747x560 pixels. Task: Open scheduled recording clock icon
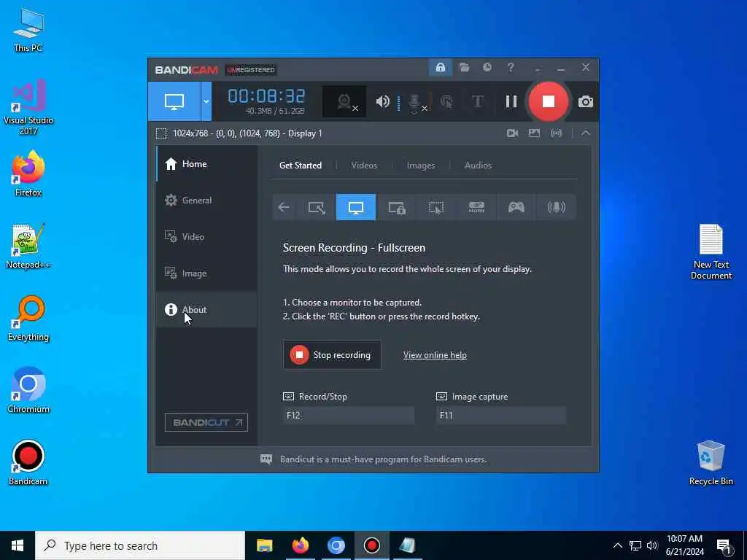point(487,68)
